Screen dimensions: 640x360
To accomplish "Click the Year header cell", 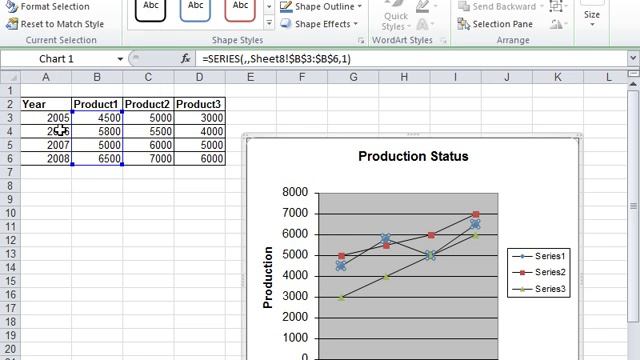I will point(46,104).
